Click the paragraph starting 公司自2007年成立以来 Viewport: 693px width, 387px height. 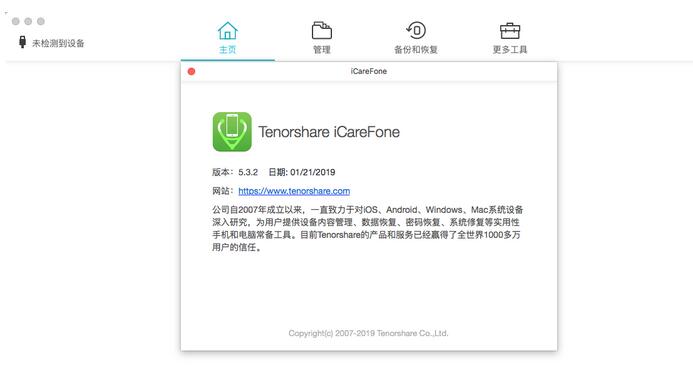[367, 228]
